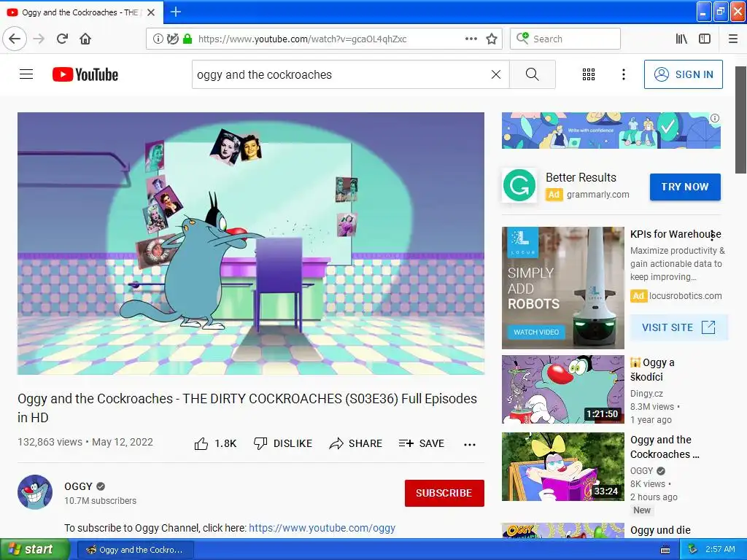Open the 33:24 Oggy and the Cockroaches thumbnail
Viewport: 747px width, 560px height.
[x=562, y=466]
